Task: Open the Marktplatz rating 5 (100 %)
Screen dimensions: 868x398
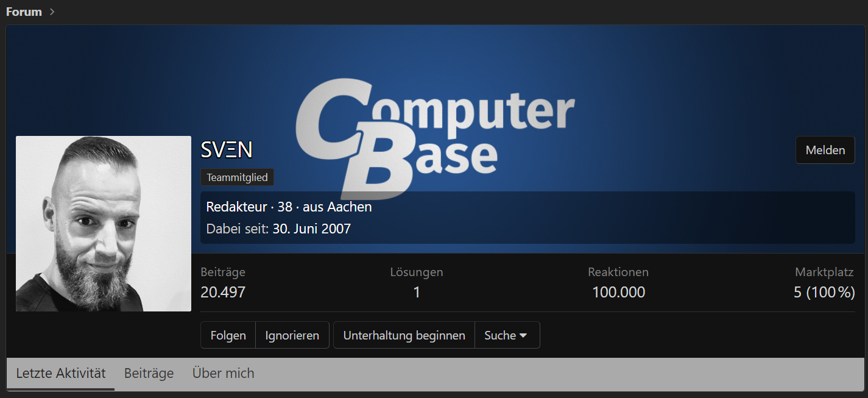Action: tap(824, 292)
